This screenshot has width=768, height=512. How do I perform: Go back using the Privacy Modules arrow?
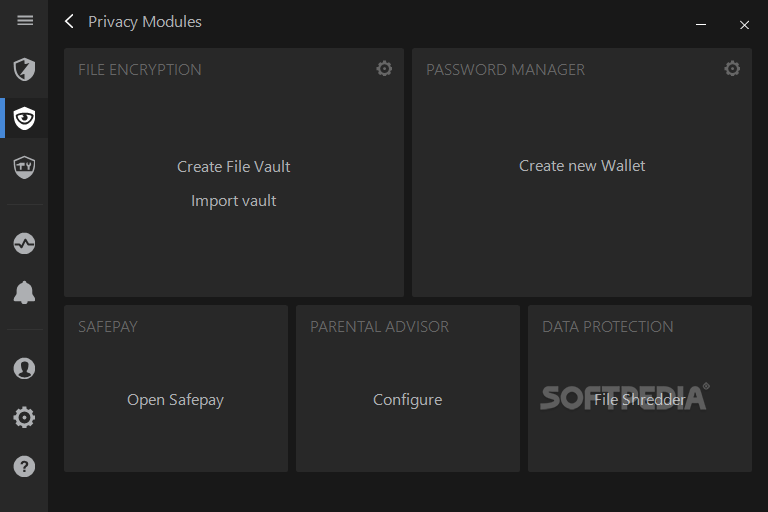(x=69, y=21)
